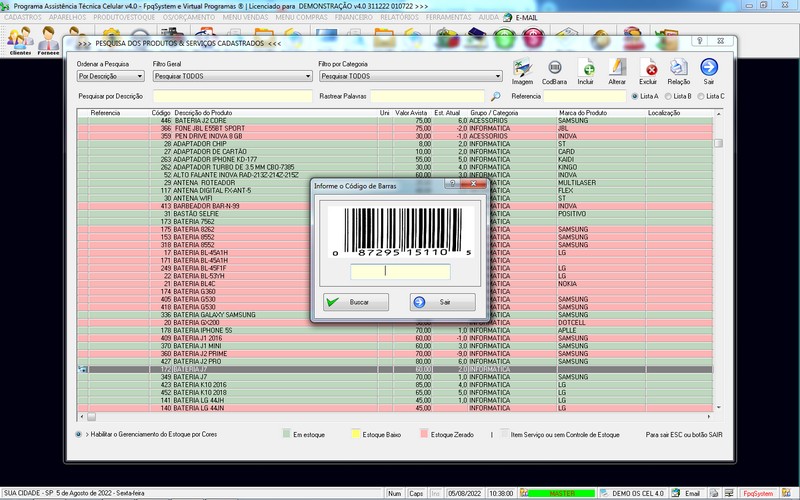Viewport: 800px width, 500px height.
Task: Open the Imagem tool in product search
Action: 522,71
